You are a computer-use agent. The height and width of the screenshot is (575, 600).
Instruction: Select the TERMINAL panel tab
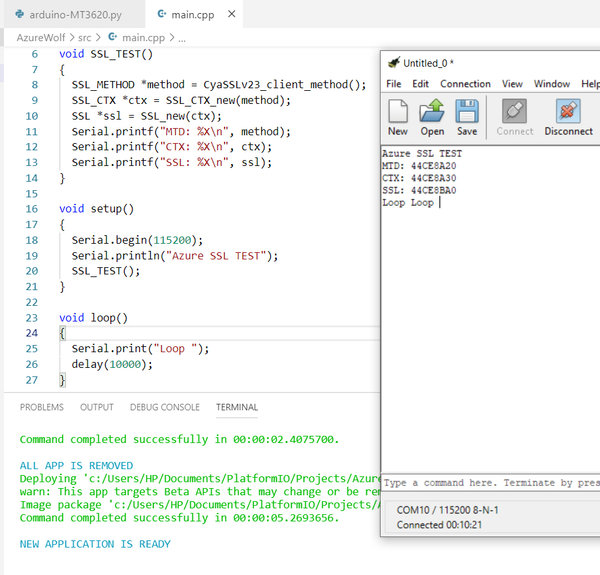237,407
